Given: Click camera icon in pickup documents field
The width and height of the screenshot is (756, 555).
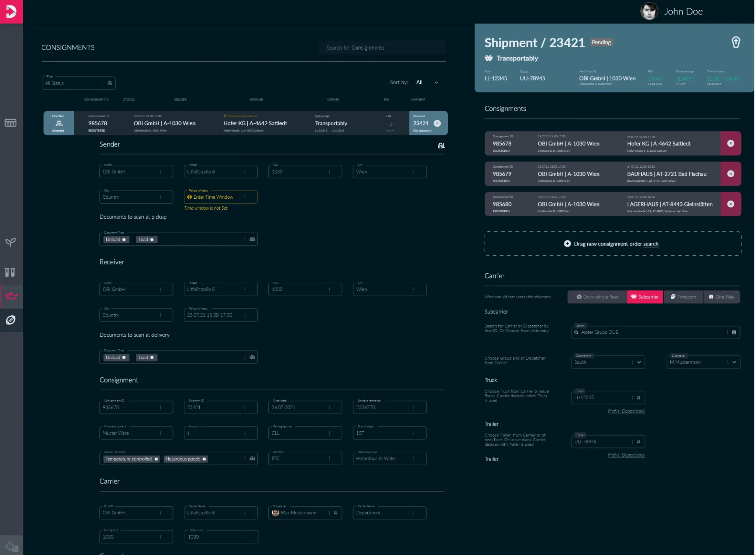Looking at the screenshot, I should [252, 239].
